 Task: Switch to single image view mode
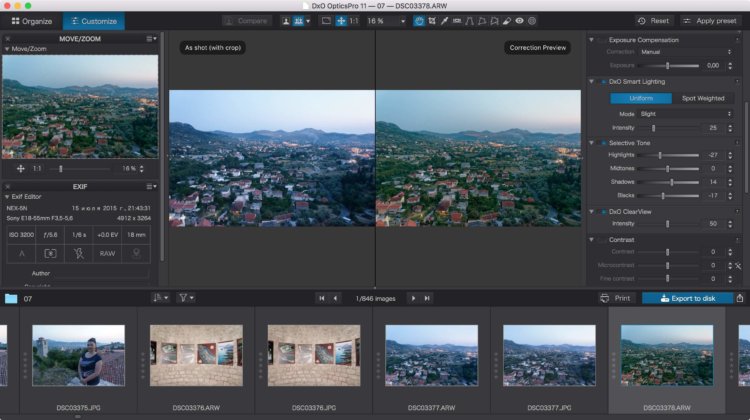(x=286, y=21)
